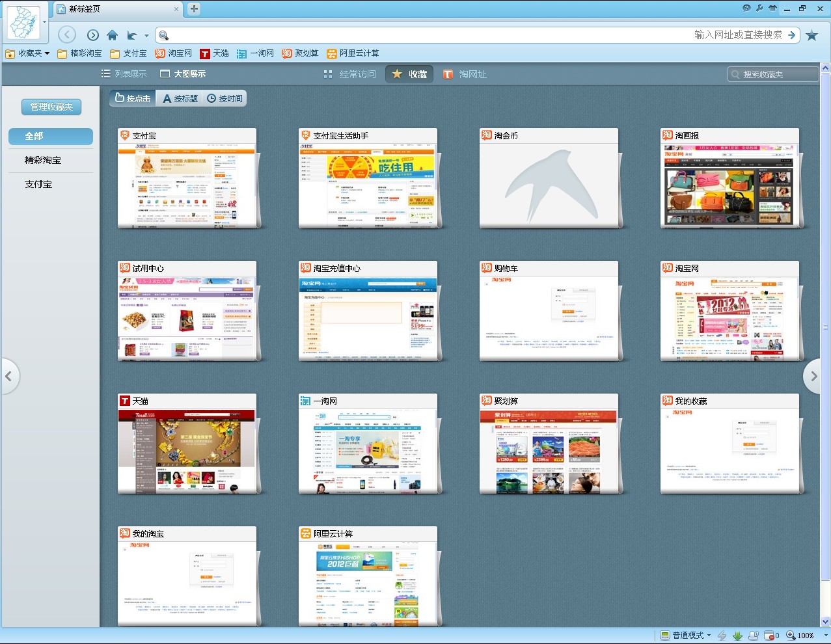Image resolution: width=831 pixels, height=644 pixels.
Task: Click the magnifier icon in the address bar
Action: (163, 35)
